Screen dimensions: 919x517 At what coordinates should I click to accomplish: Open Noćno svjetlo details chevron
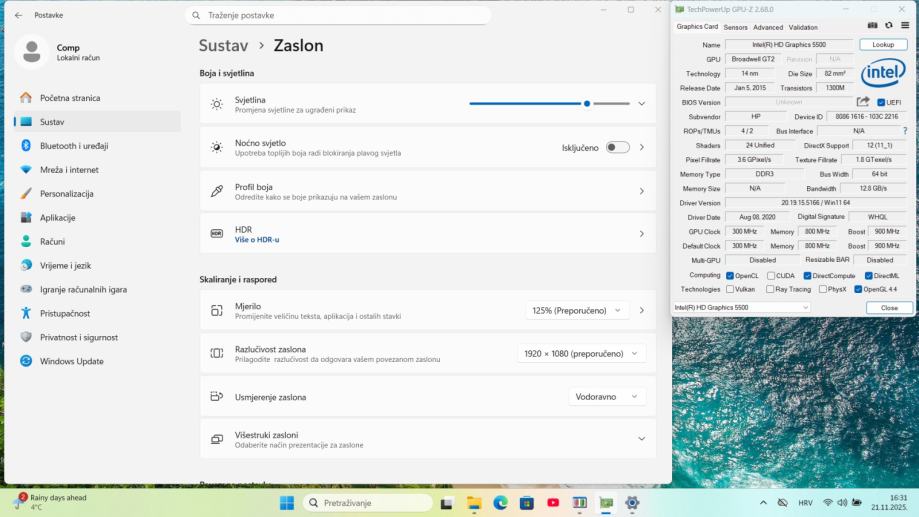point(642,148)
